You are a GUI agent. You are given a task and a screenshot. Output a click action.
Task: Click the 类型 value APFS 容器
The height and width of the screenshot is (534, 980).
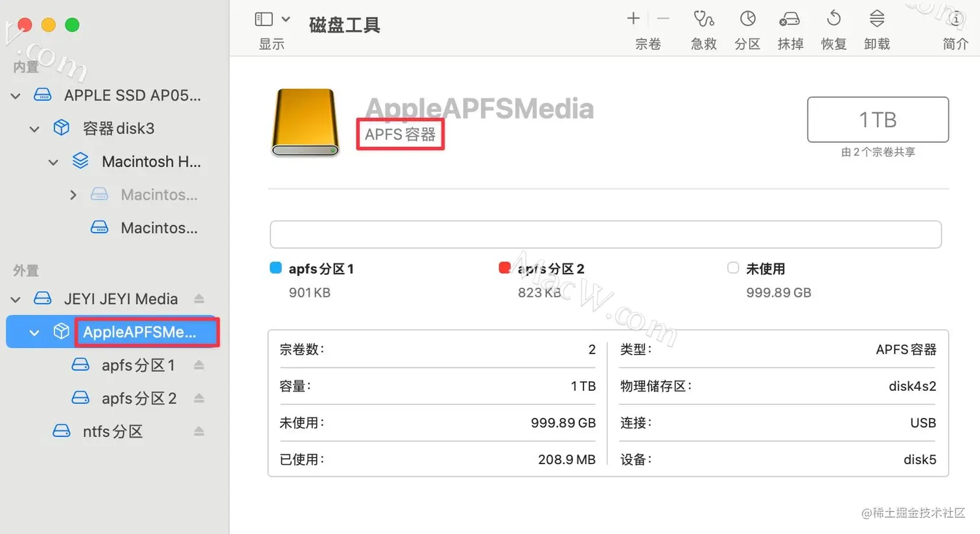pos(906,350)
